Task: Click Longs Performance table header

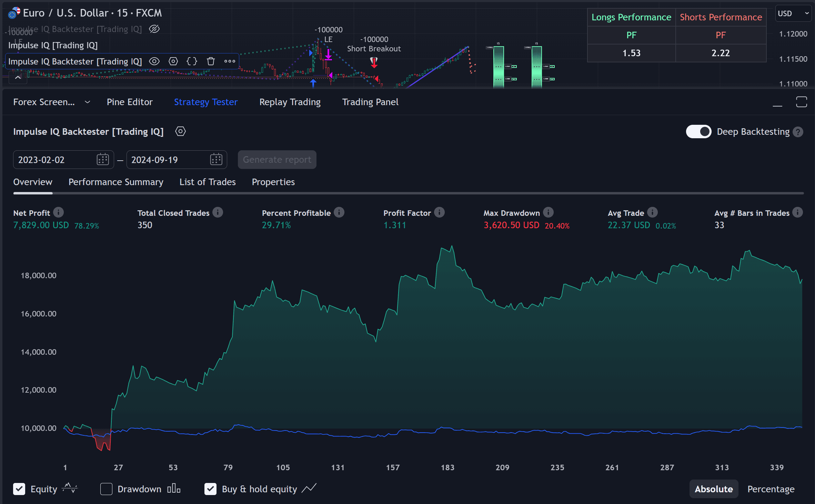Action: click(x=631, y=17)
